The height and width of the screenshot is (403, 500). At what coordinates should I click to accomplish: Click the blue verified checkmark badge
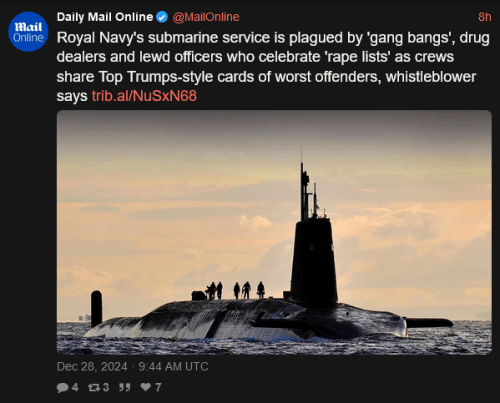tap(162, 17)
